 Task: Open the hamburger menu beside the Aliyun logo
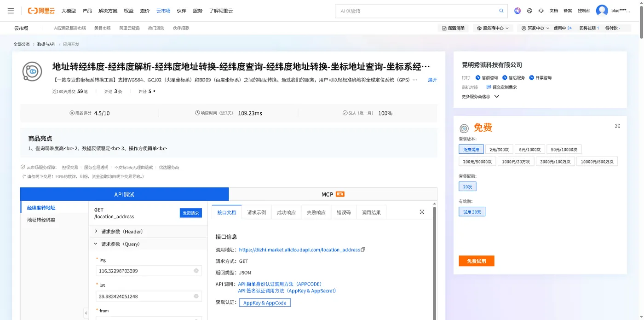click(x=11, y=11)
